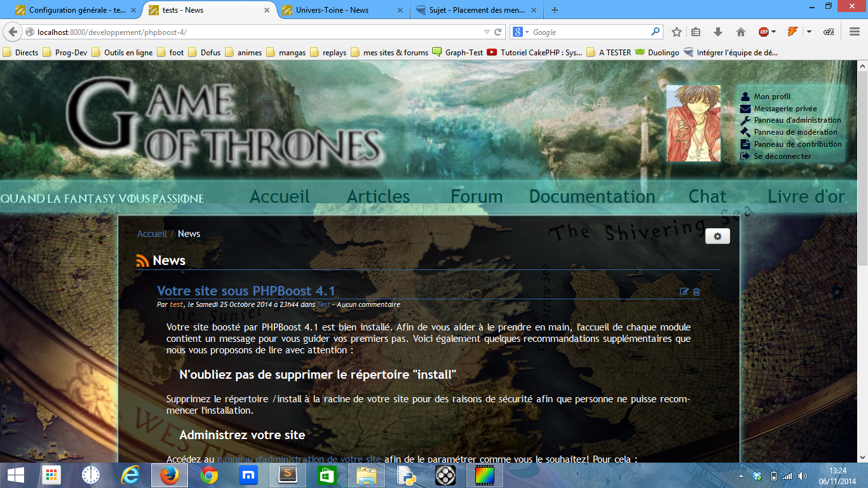Open the Firefox downloads arrow icon
This screenshot has width=868, height=488.
click(718, 32)
